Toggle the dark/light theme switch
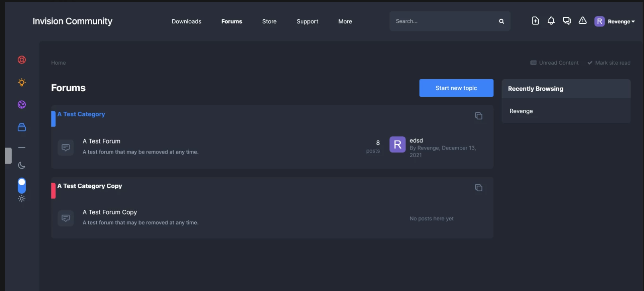This screenshot has height=291, width=644. coord(22,186)
